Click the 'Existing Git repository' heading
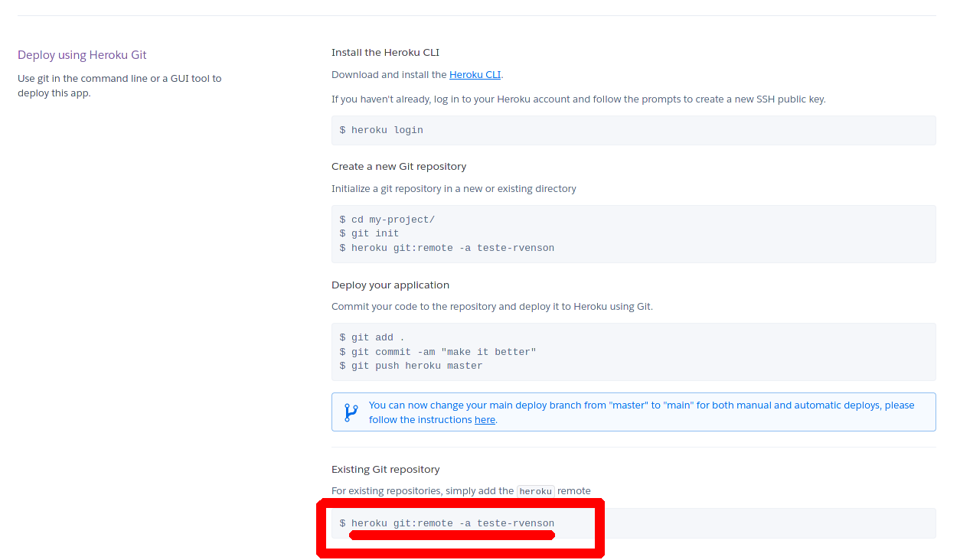Viewport: 960px width, 560px height. click(x=386, y=470)
